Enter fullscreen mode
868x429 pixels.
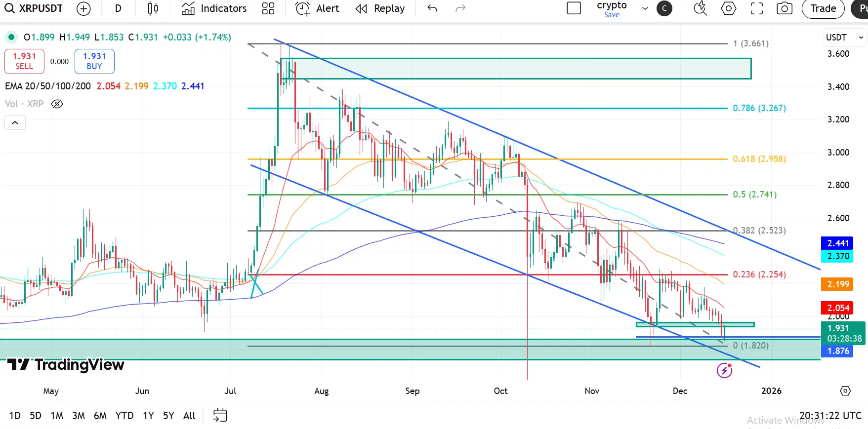click(757, 8)
